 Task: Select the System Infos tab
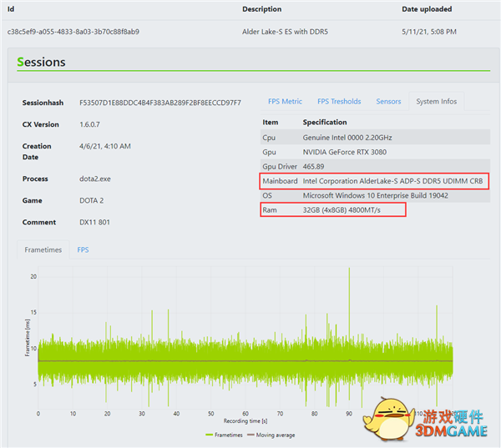point(436,102)
